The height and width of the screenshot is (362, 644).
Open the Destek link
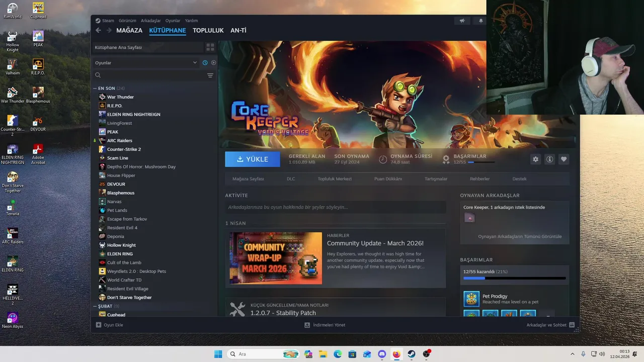coord(519,179)
